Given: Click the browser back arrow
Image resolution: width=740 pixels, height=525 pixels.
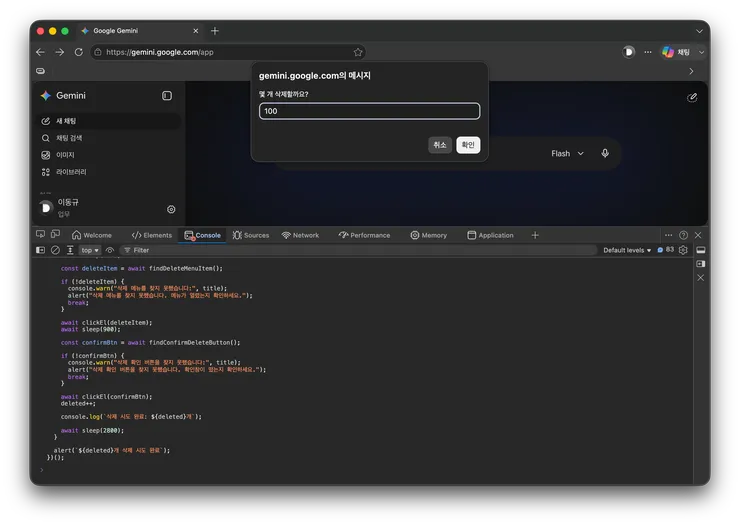Looking at the screenshot, I should tap(41, 52).
